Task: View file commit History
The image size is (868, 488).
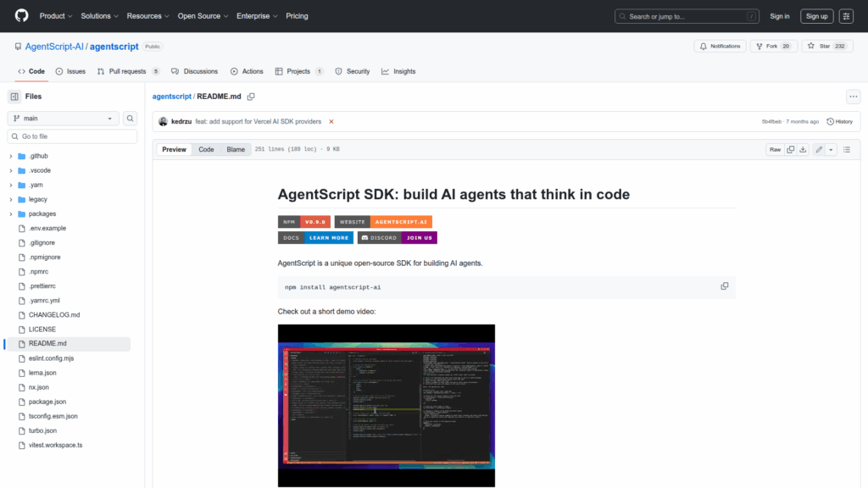Action: pos(839,121)
